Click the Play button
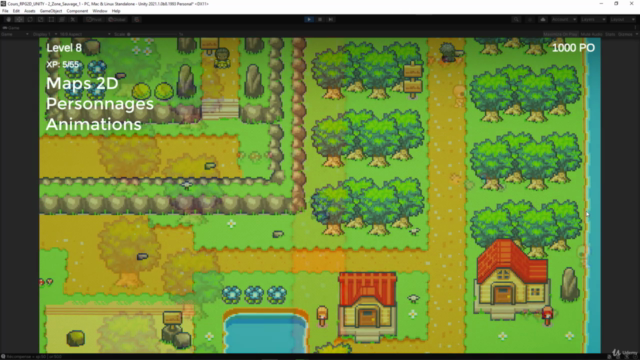Image resolution: width=640 pixels, height=360 pixels. (x=309, y=19)
